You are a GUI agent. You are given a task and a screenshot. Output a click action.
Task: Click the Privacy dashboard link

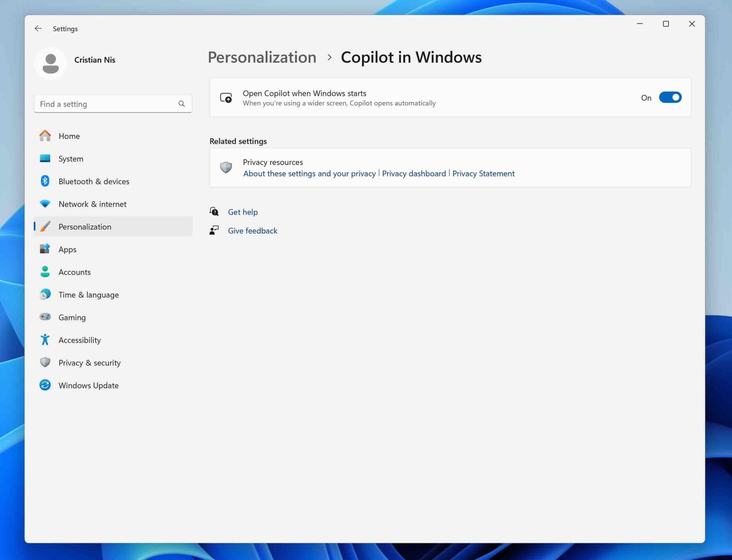414,173
